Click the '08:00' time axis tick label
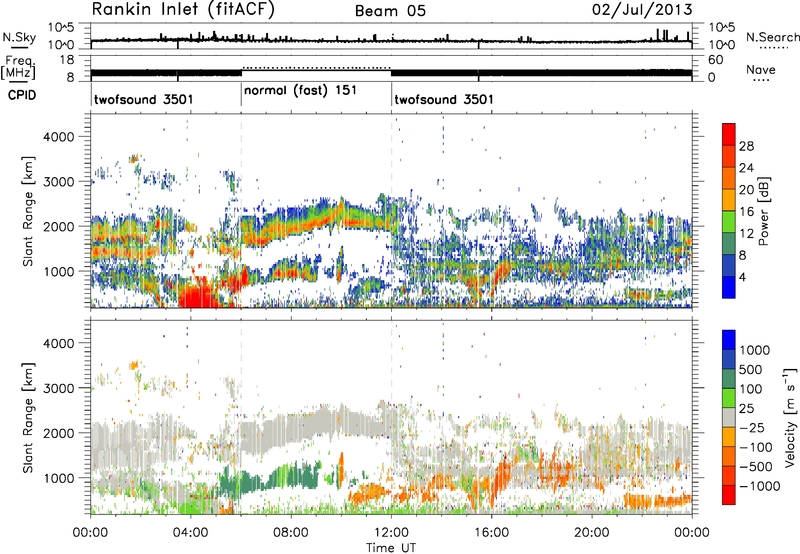This screenshot has height=554, width=800. (291, 533)
